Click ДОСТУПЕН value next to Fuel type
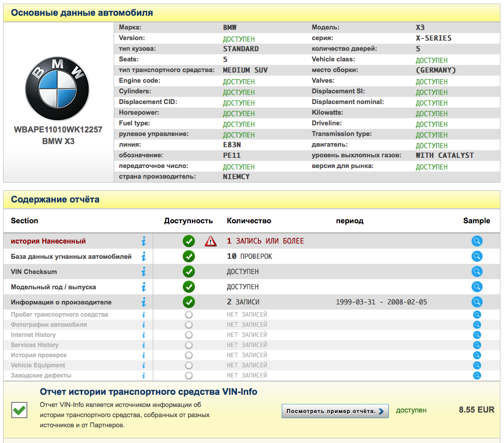The width and height of the screenshot is (504, 443). [239, 124]
